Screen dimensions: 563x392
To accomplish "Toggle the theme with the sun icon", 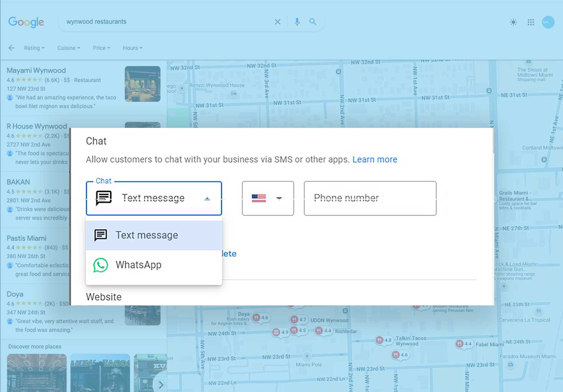I will pyautogui.click(x=513, y=22).
